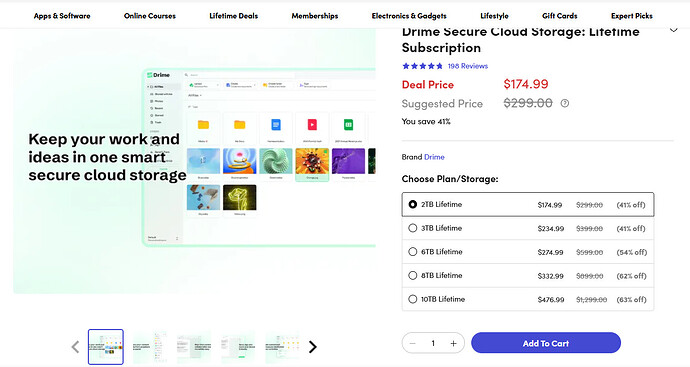Open the Lifestyle category
This screenshot has width=690, height=367.
(494, 16)
